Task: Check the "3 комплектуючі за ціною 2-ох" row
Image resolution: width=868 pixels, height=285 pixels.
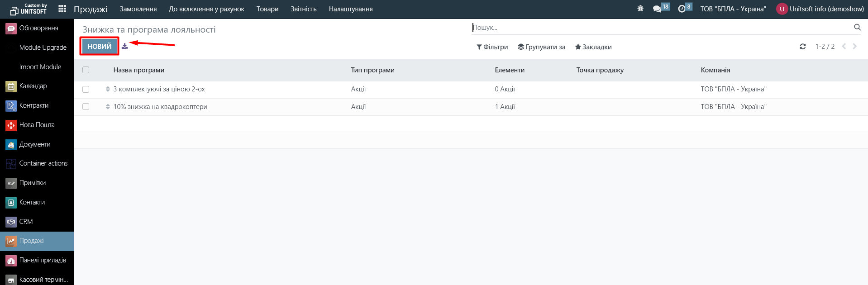Action: coord(86,90)
